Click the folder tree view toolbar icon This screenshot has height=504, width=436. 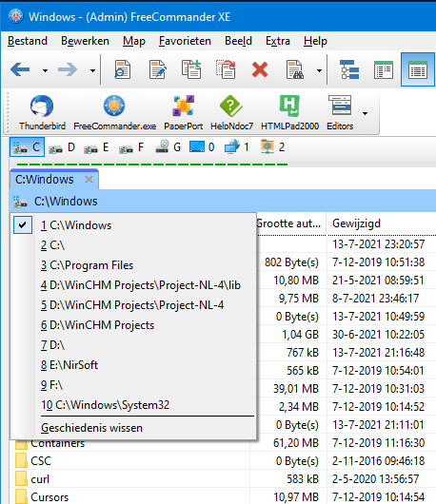click(349, 69)
